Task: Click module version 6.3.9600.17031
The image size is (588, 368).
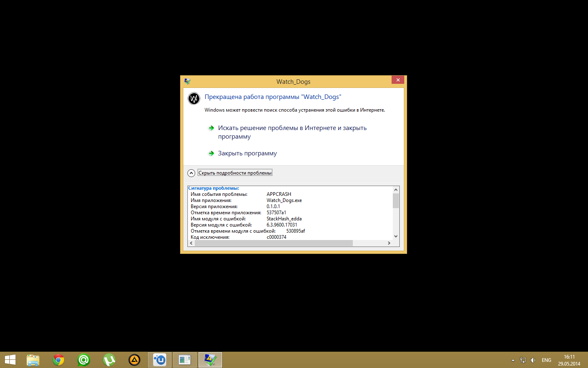Action: pyautogui.click(x=282, y=225)
